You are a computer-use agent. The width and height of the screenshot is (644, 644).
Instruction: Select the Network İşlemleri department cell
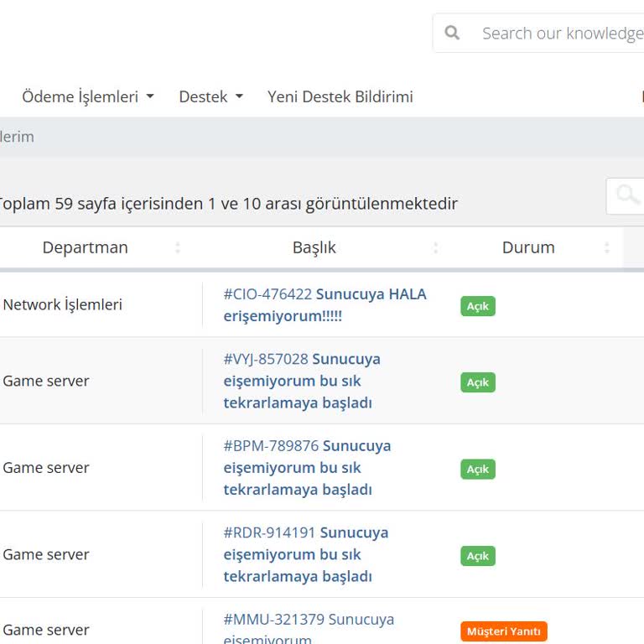(x=63, y=304)
